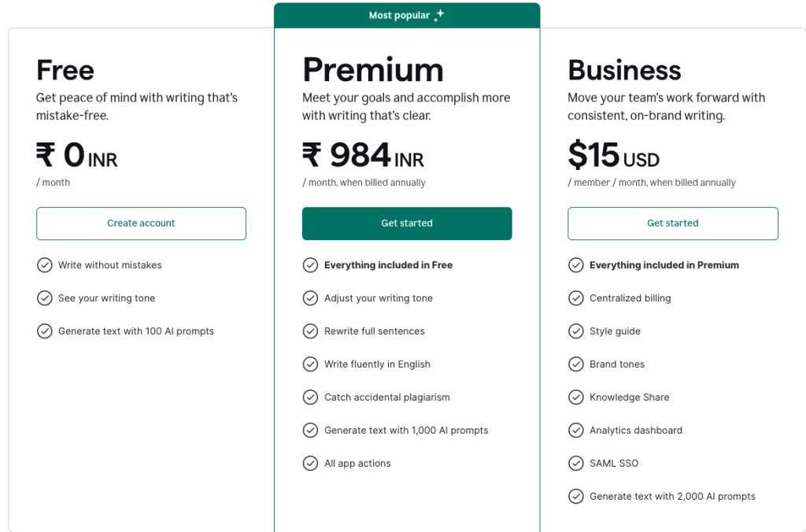This screenshot has height=532, width=806.
Task: Click the Premium plan heading
Action: coord(373,70)
